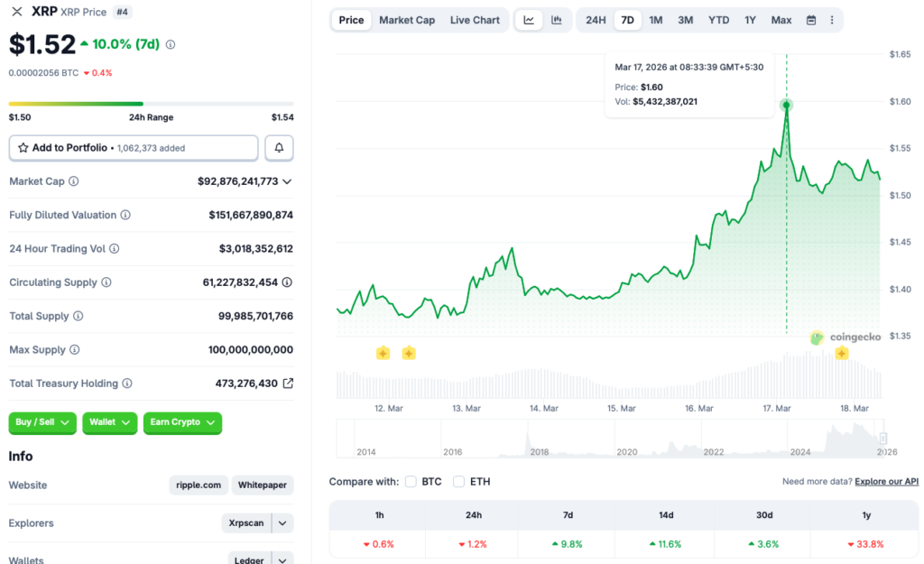Enable the BTC comparison checkbox
Viewport: 924px width, 564px height.
click(x=411, y=481)
